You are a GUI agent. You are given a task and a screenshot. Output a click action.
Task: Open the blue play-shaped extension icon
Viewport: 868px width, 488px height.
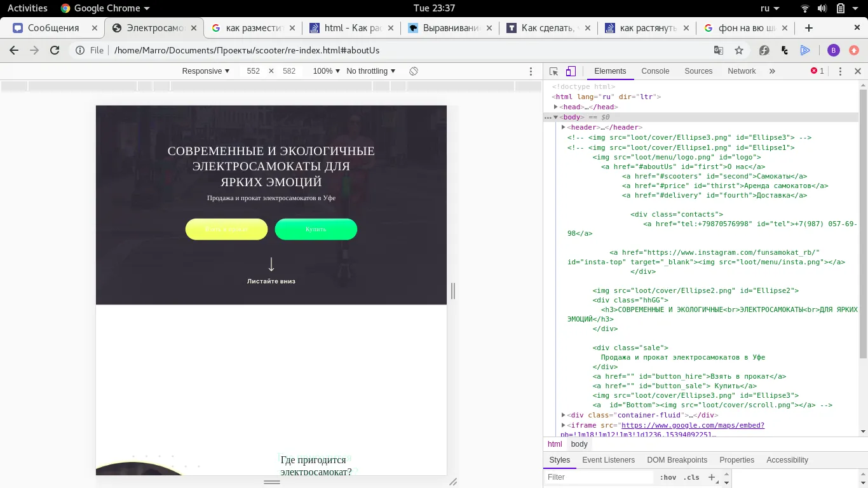click(805, 50)
